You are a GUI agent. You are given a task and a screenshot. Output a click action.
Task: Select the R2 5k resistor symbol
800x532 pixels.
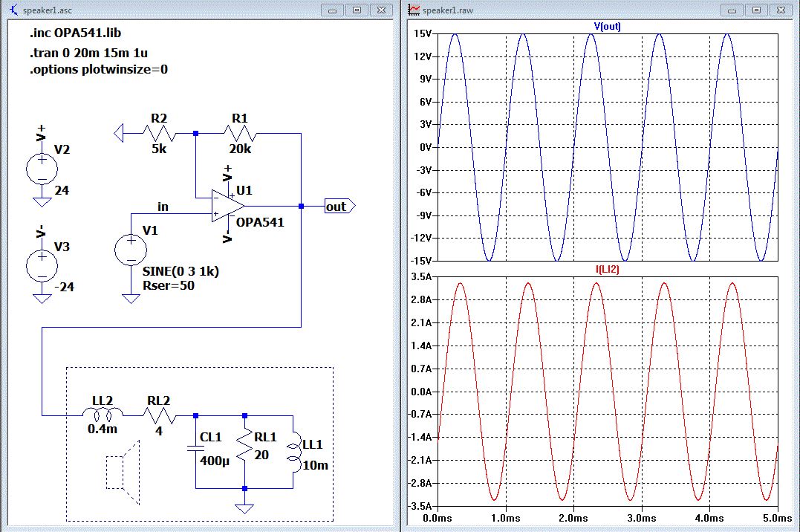[x=157, y=134]
